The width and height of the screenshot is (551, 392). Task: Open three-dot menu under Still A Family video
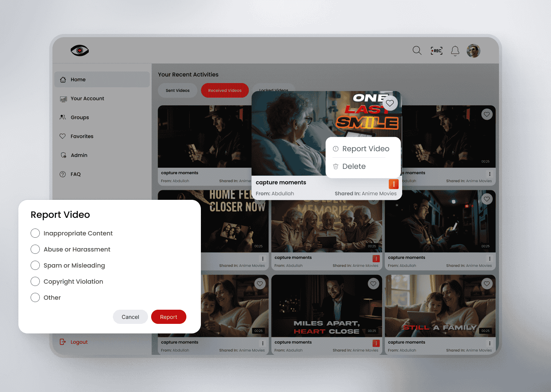[x=489, y=343]
